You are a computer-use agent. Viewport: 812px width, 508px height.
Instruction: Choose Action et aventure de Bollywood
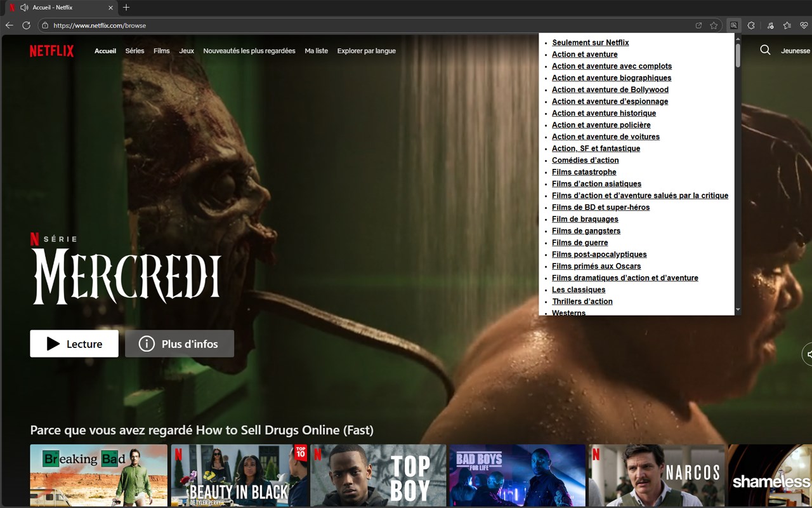coord(610,90)
